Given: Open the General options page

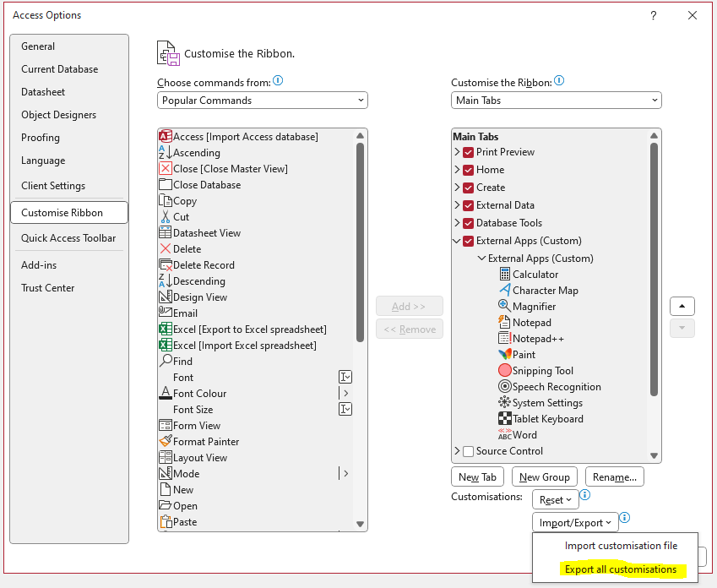Looking at the screenshot, I should point(69,46).
